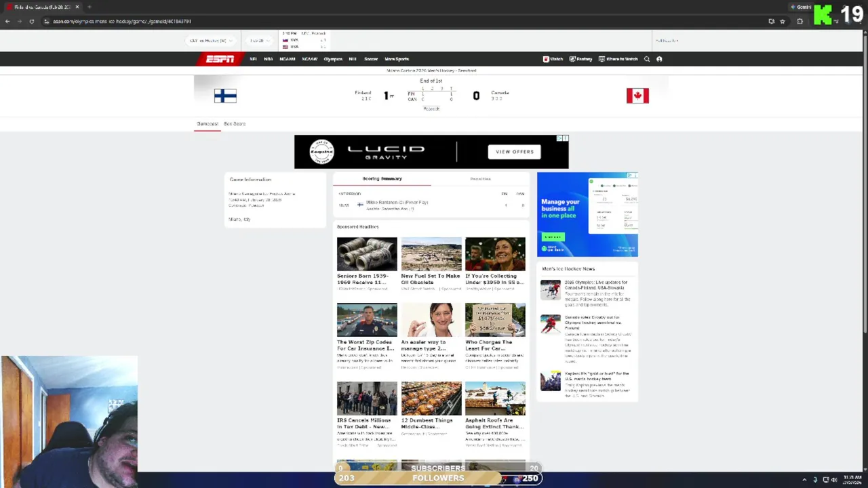Click the Canada flag team logo

[x=637, y=96]
